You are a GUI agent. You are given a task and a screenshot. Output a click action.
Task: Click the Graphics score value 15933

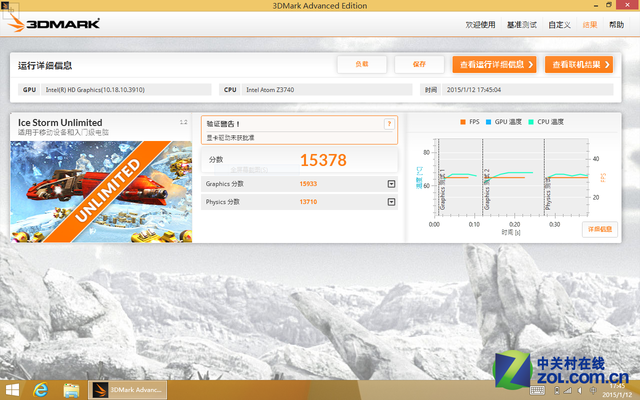click(308, 184)
